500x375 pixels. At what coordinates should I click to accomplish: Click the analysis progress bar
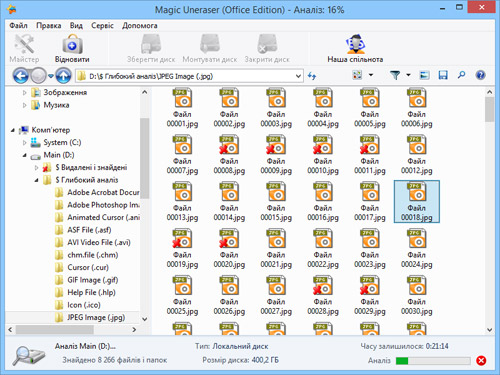pos(433,360)
